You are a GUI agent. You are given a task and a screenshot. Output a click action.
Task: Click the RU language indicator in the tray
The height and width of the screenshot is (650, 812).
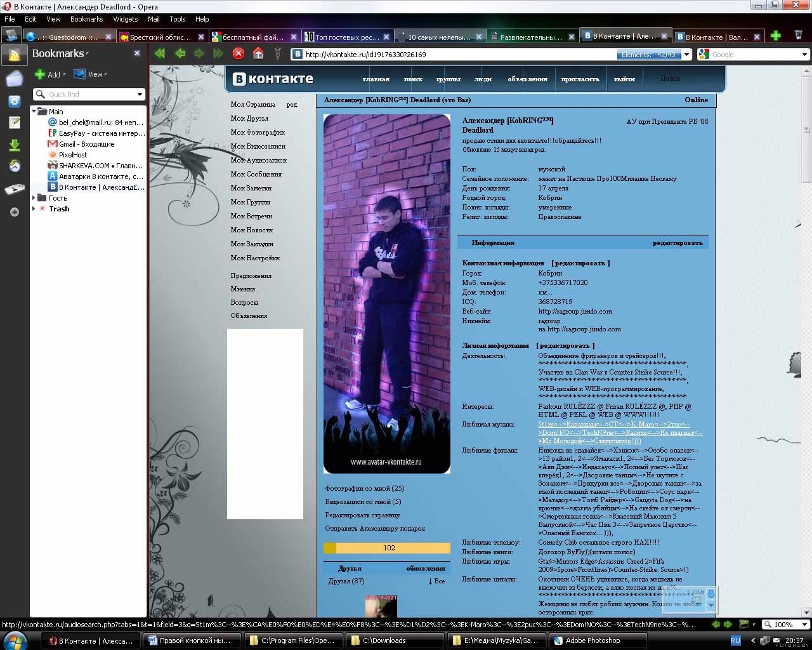(x=736, y=640)
